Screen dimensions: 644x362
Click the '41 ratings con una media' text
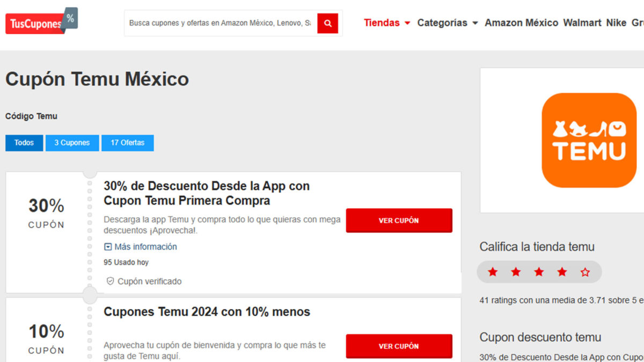pos(561,300)
